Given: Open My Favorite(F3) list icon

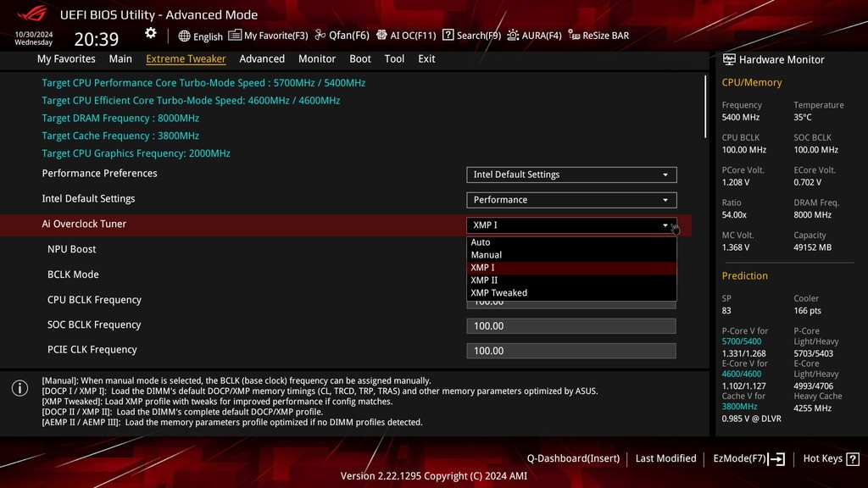Looking at the screenshot, I should [235, 36].
